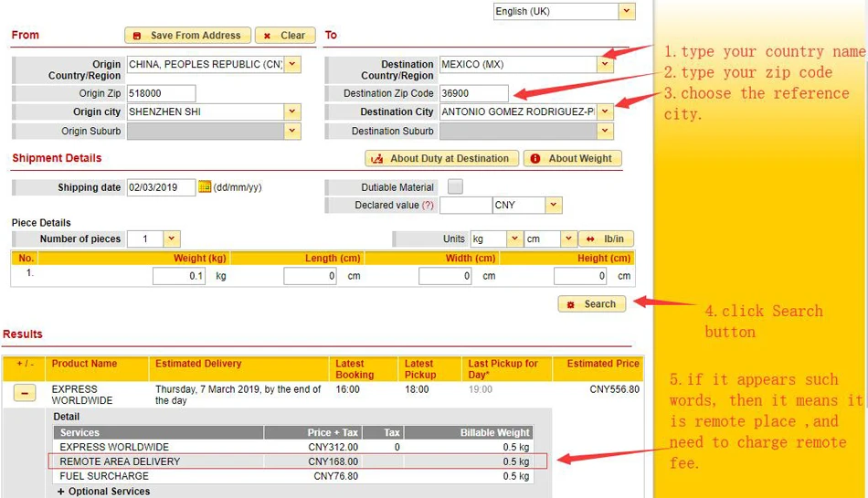This screenshot has width=868, height=498.
Task: Open the CNY currency dropdown
Action: pyautogui.click(x=553, y=206)
